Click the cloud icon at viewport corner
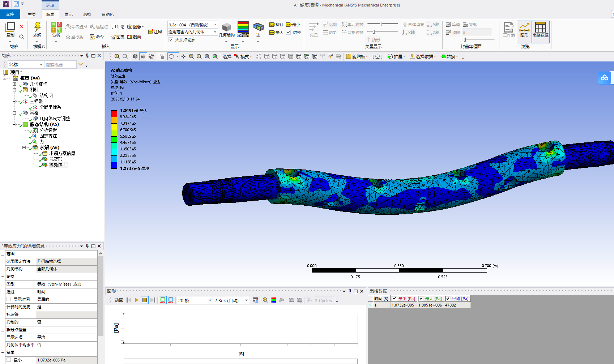The image size is (614, 364). pyautogui.click(x=605, y=78)
